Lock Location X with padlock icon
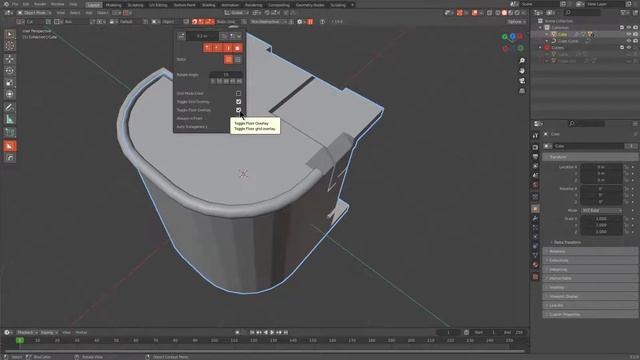Image resolution: width=640 pixels, height=360 pixels. tap(626, 167)
